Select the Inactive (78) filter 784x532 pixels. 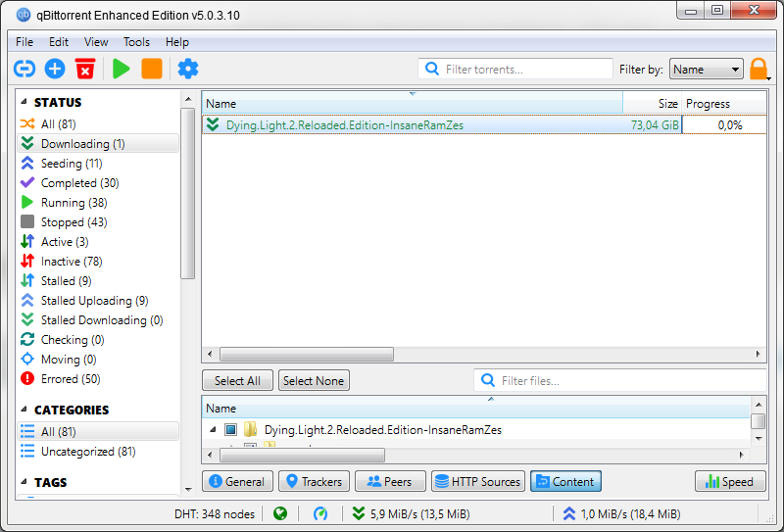[98, 261]
